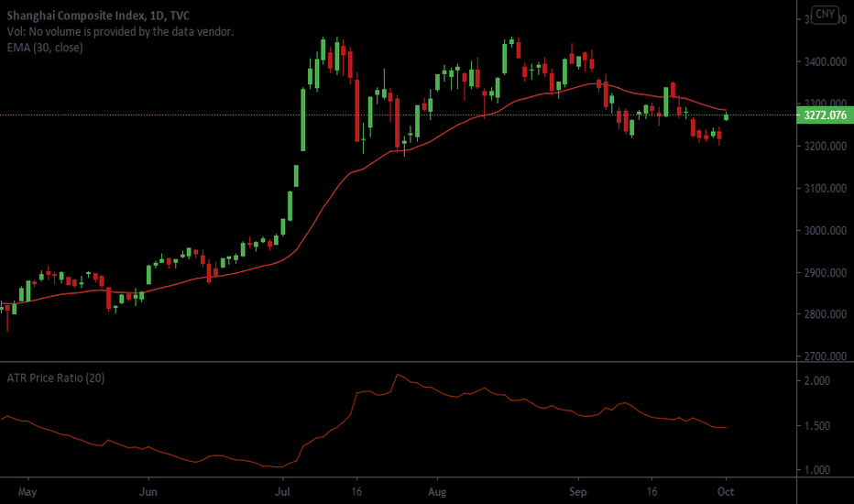Click the 1.500 ATR axis label
Image resolution: width=854 pixels, height=504 pixels.
[817, 425]
